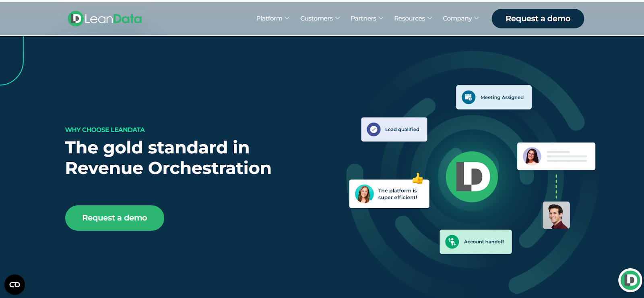Expand the chevron next to Company
The image size is (644, 298).
click(x=477, y=18)
